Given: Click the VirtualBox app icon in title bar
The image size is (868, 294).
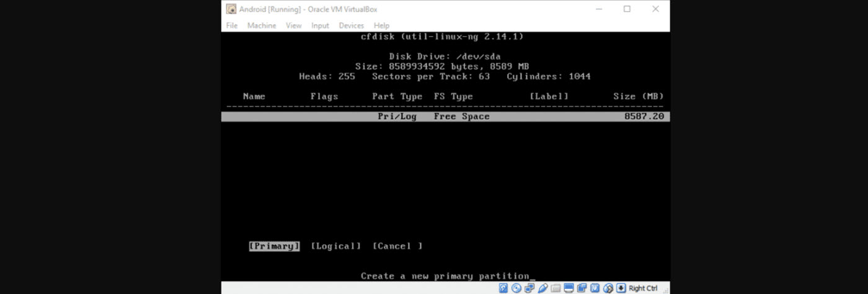Looking at the screenshot, I should click(231, 9).
